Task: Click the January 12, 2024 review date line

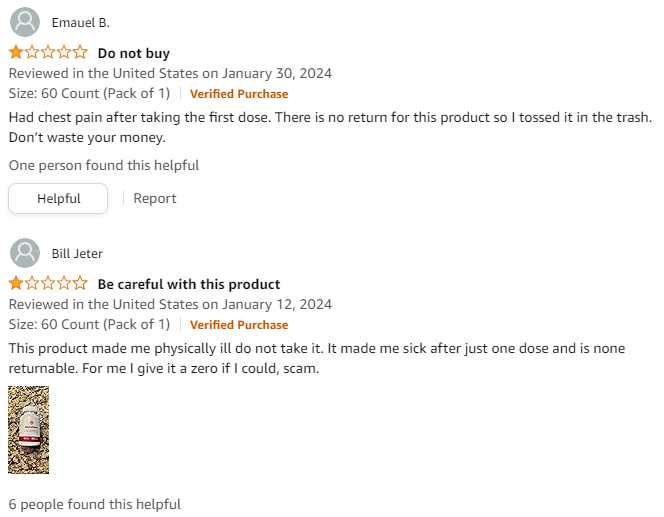Action: click(x=170, y=304)
